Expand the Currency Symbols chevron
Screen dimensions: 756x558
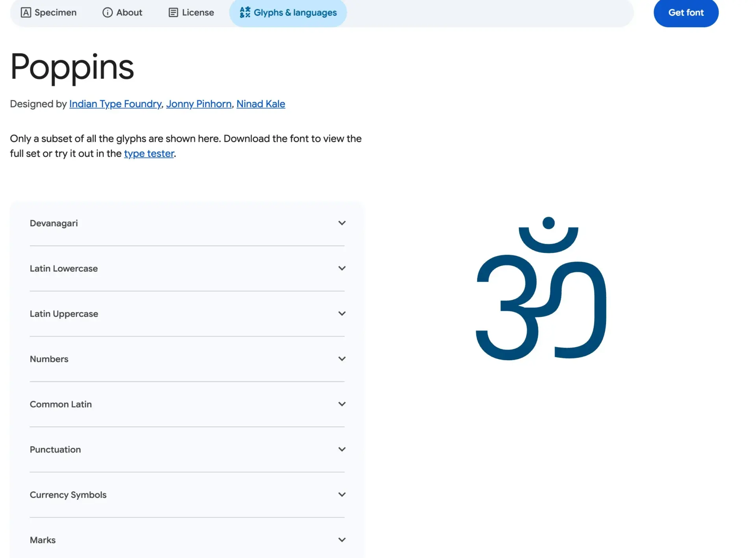tap(342, 495)
